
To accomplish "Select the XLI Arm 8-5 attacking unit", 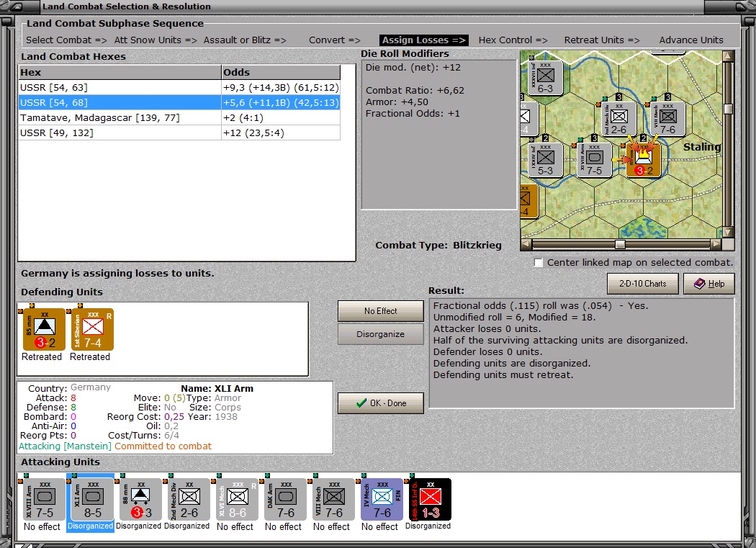I will click(x=93, y=499).
